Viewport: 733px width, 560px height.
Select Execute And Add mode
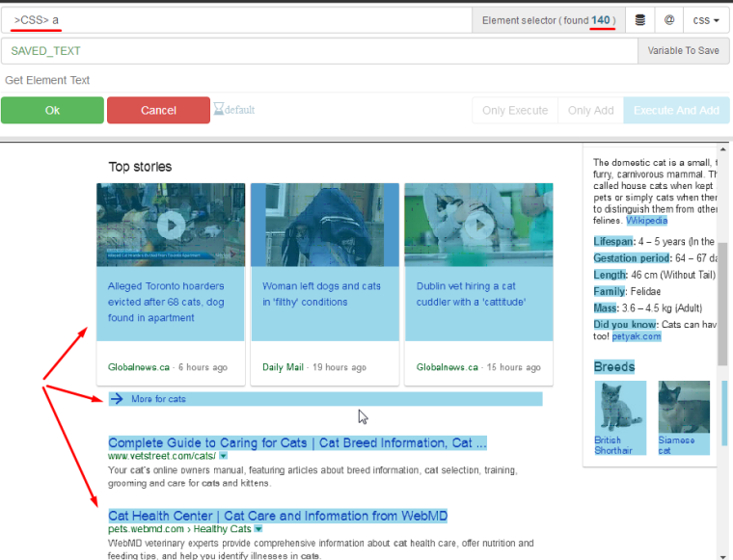(676, 111)
